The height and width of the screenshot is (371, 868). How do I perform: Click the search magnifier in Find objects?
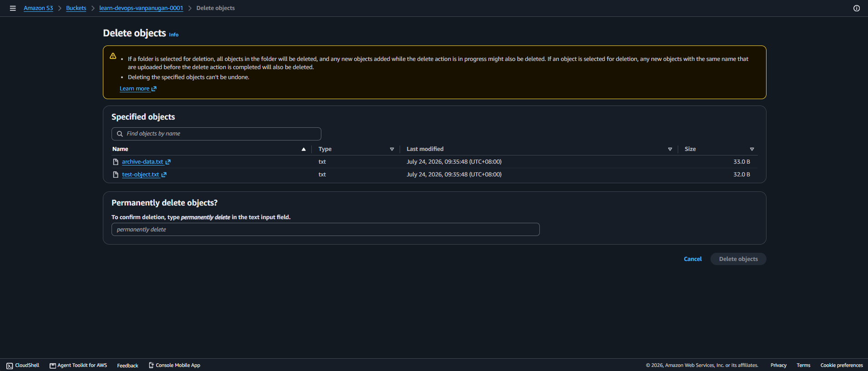point(120,134)
